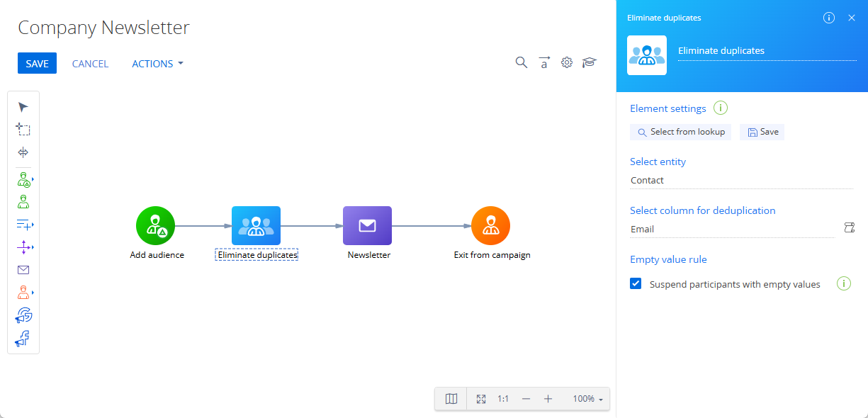Choose the marquee selection tool

point(23,130)
